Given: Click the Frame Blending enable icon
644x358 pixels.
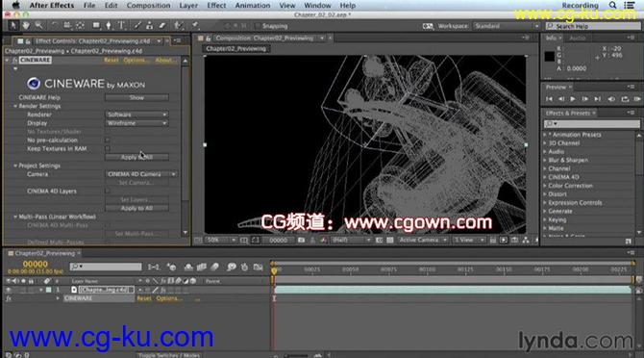Looking at the screenshot, I should tap(201, 268).
